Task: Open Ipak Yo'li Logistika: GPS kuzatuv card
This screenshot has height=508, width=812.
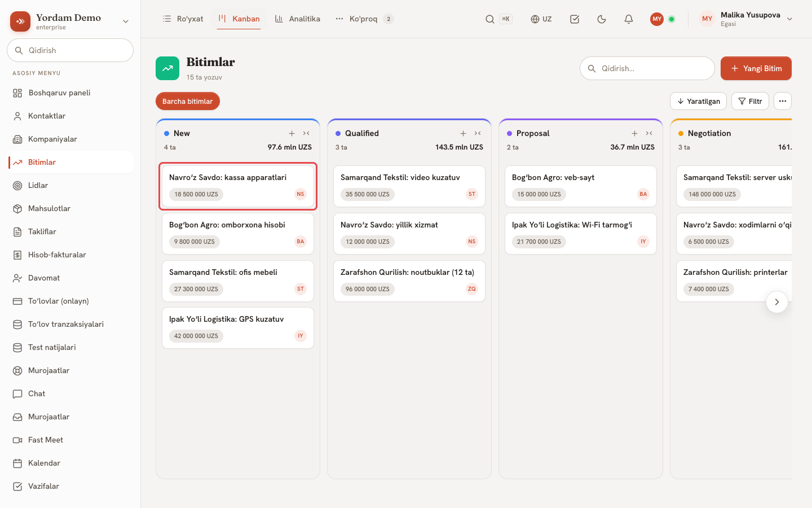Action: tap(238, 328)
